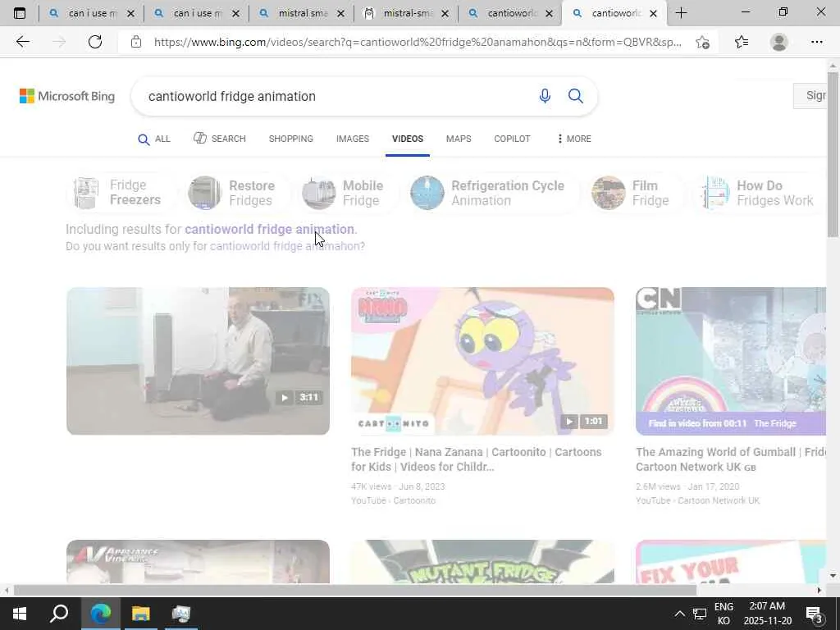Click Microsoft Edge taskbar icon
Image resolution: width=840 pixels, height=630 pixels.
(x=100, y=613)
